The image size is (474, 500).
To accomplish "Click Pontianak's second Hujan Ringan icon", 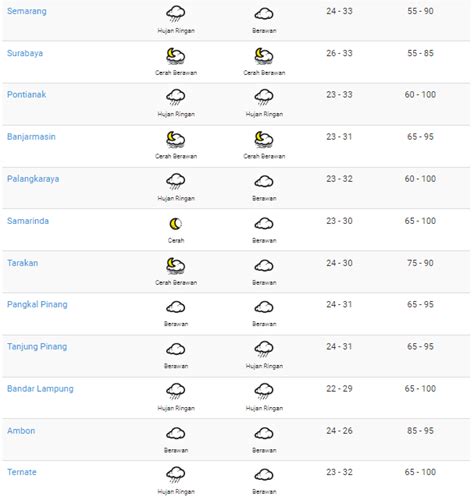I will click(264, 97).
